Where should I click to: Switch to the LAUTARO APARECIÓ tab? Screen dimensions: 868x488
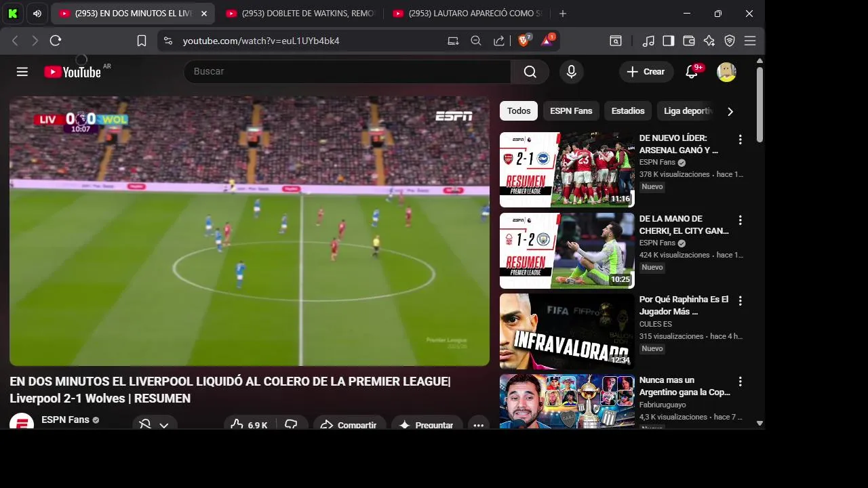tap(467, 14)
